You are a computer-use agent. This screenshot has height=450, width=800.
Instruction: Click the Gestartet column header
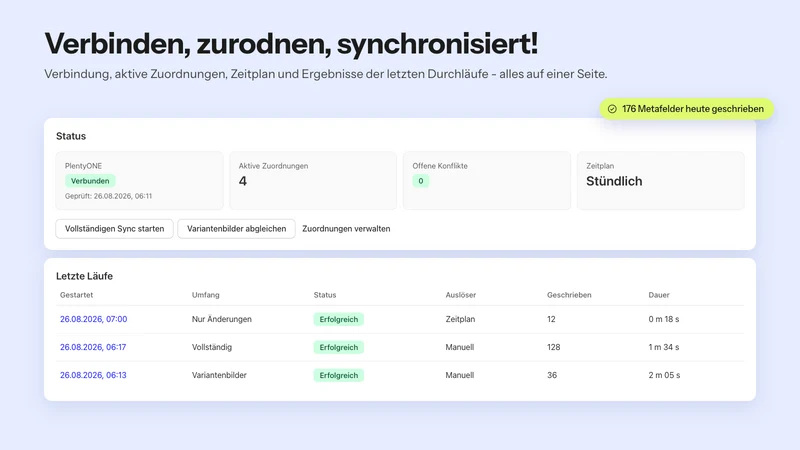[77, 295]
